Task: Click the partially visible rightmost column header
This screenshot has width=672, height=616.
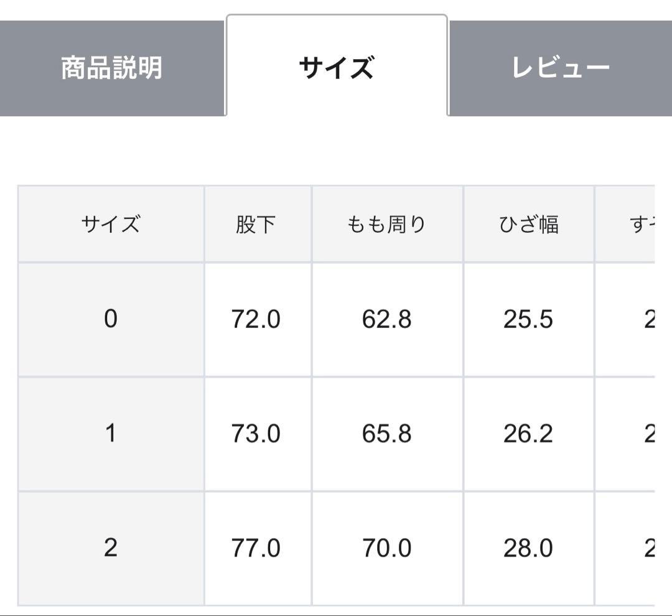Action: 641,224
